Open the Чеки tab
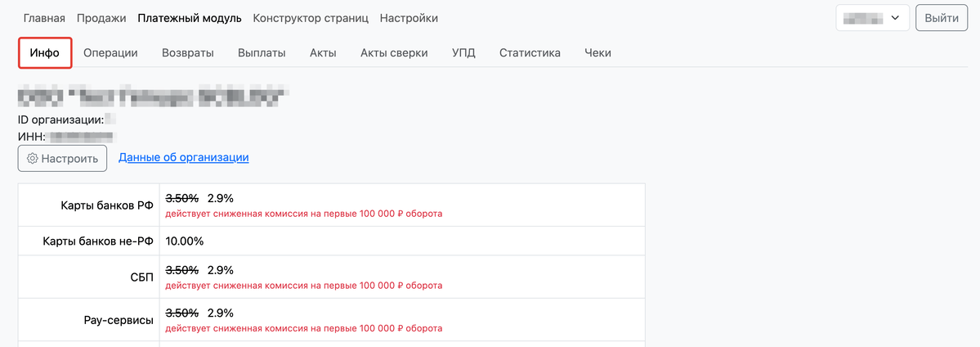Image resolution: width=980 pixels, height=347 pixels. (597, 53)
